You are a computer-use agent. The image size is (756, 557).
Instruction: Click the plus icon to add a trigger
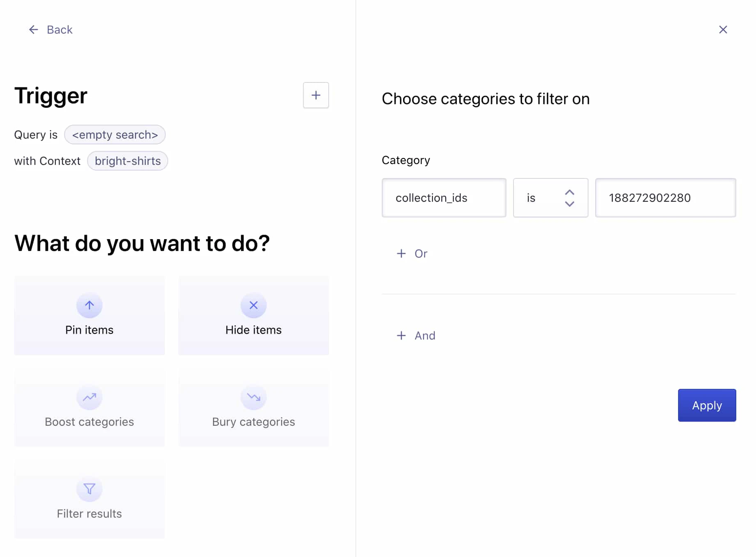[x=316, y=95]
